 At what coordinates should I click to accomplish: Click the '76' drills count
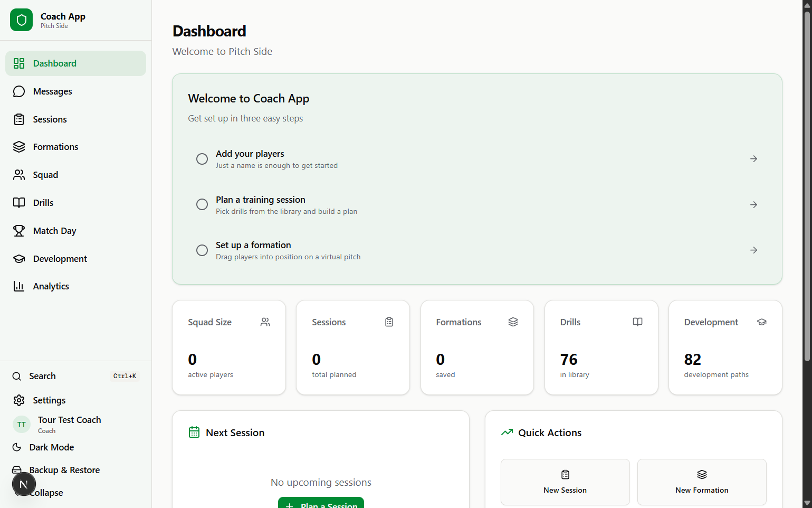coord(569,360)
